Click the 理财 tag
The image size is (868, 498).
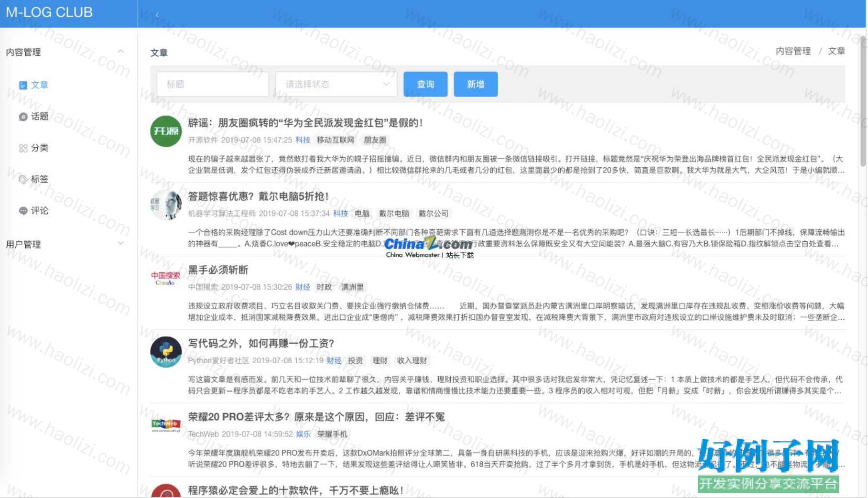click(380, 361)
